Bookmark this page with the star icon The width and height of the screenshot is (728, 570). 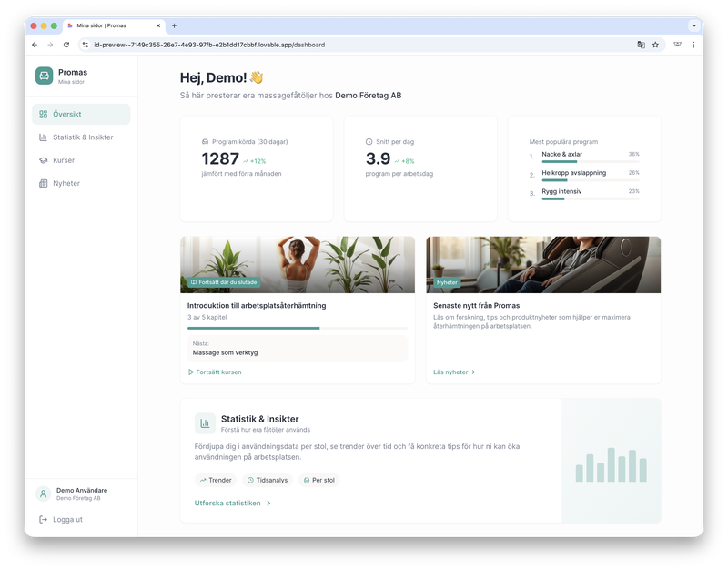tap(655, 44)
